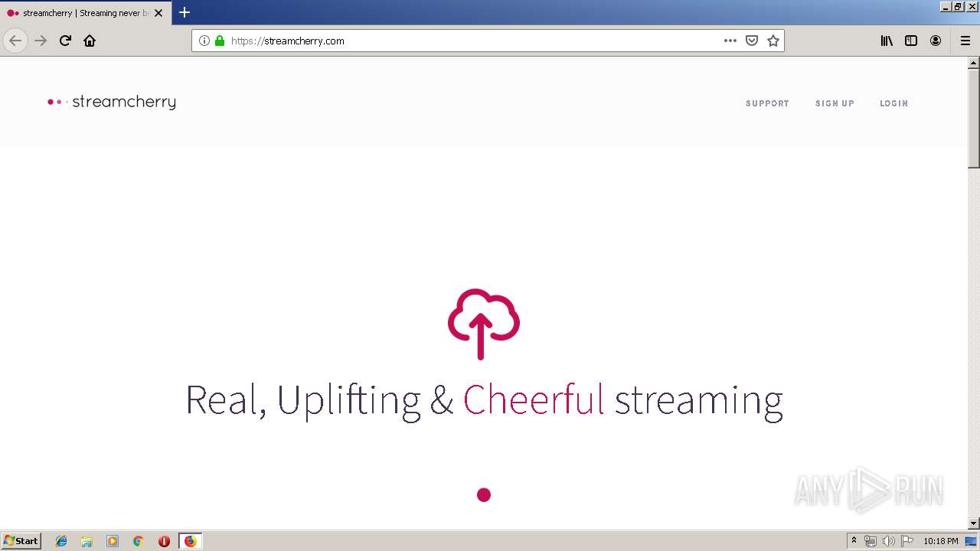Launch Opera from the taskbar

164,541
